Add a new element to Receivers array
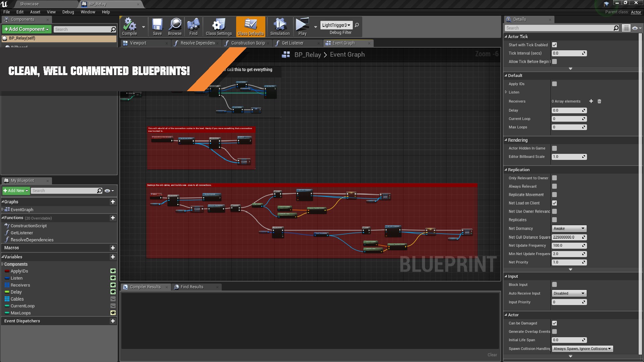Image resolution: width=644 pixels, height=362 pixels. pyautogui.click(x=591, y=101)
